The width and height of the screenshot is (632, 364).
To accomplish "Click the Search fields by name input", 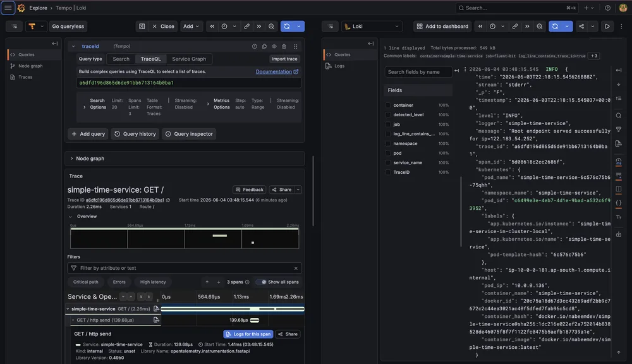I will 418,72.
